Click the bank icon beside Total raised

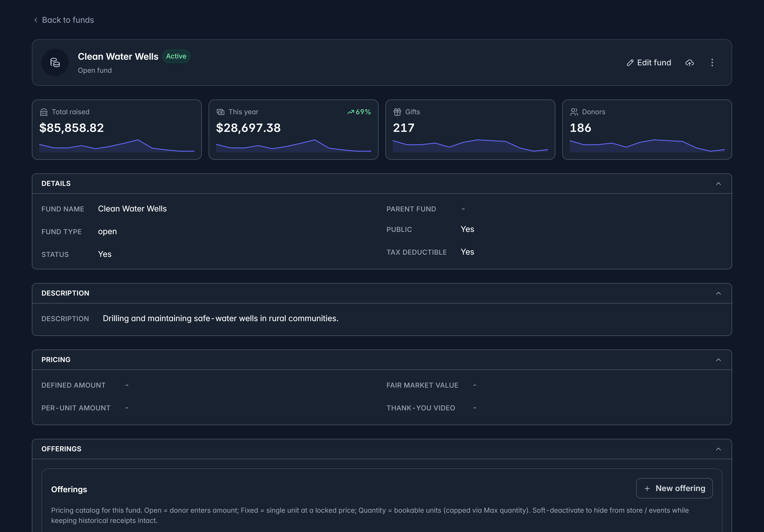pyautogui.click(x=44, y=112)
